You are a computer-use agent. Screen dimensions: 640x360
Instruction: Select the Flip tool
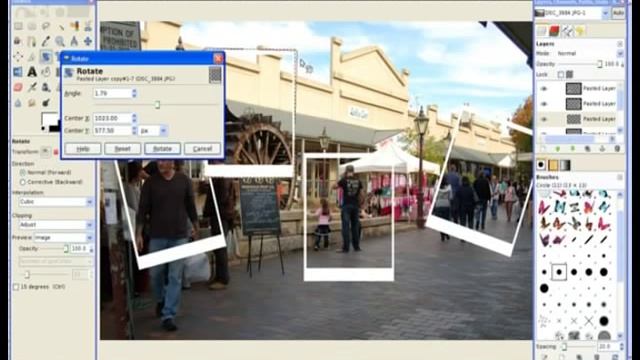pyautogui.click(x=18, y=72)
